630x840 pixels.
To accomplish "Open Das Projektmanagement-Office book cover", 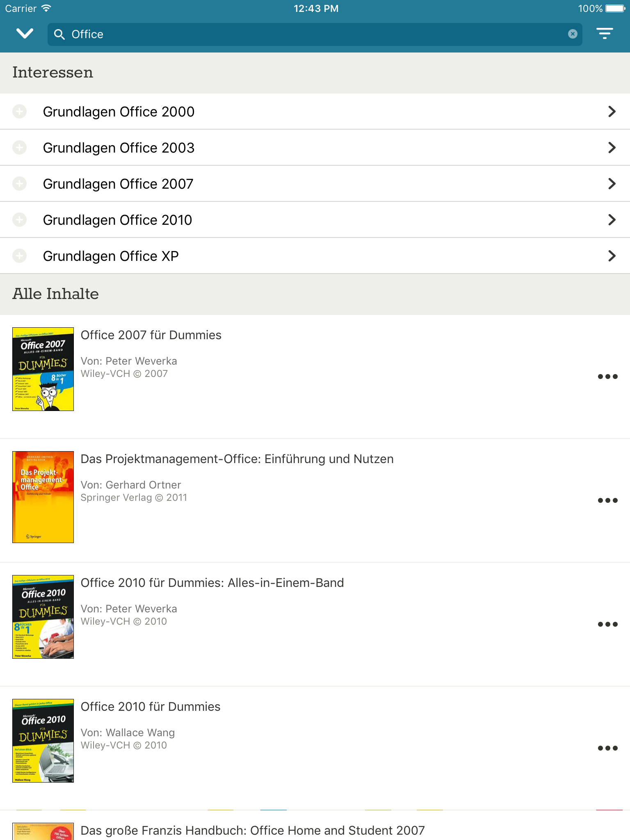I will (43, 497).
